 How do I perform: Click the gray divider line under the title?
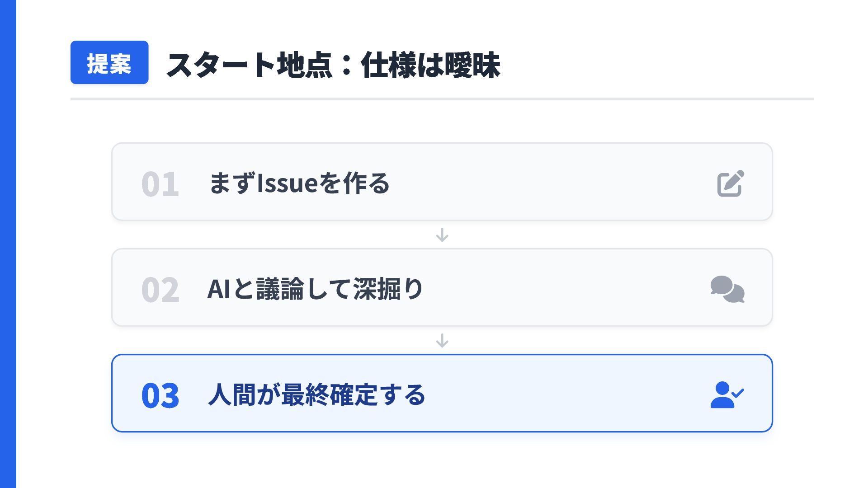point(442,99)
